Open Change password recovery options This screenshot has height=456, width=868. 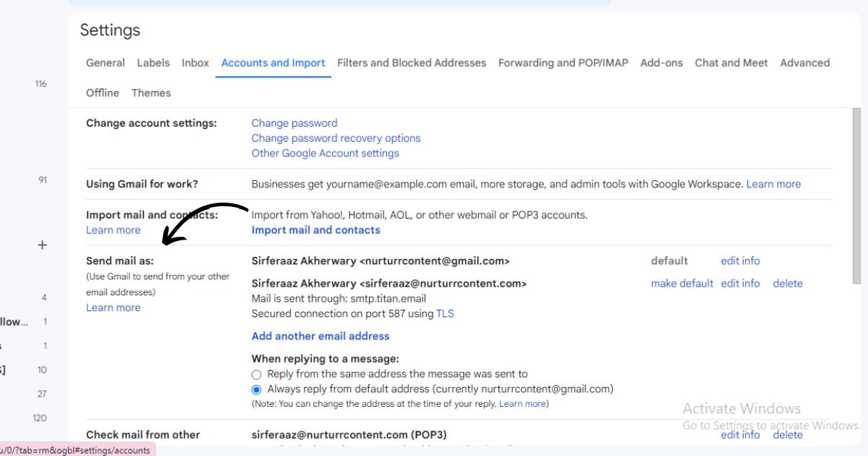tap(336, 138)
